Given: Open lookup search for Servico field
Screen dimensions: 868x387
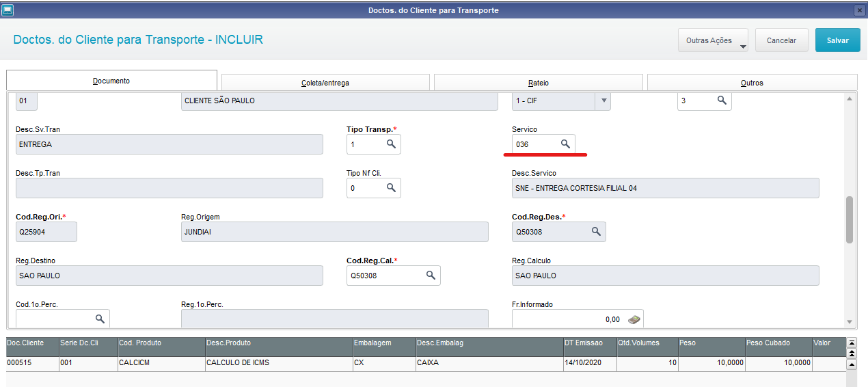Looking at the screenshot, I should coord(565,144).
